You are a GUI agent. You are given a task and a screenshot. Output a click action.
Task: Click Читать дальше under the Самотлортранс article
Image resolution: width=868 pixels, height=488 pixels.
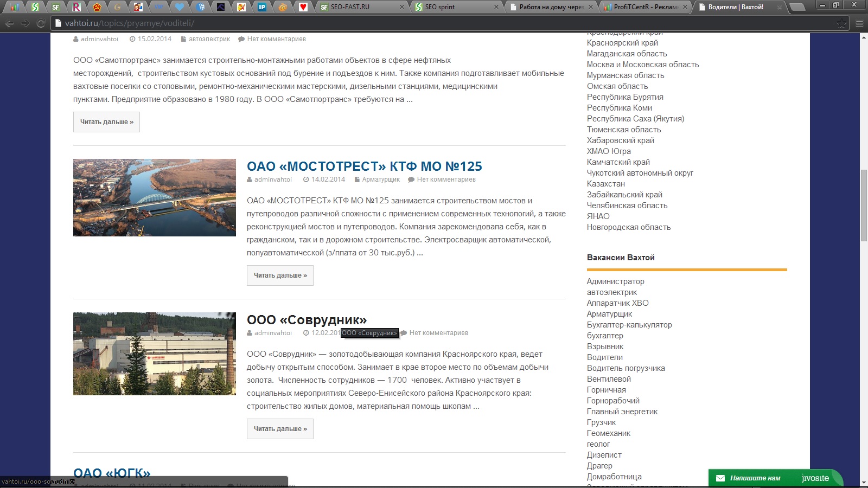point(107,122)
